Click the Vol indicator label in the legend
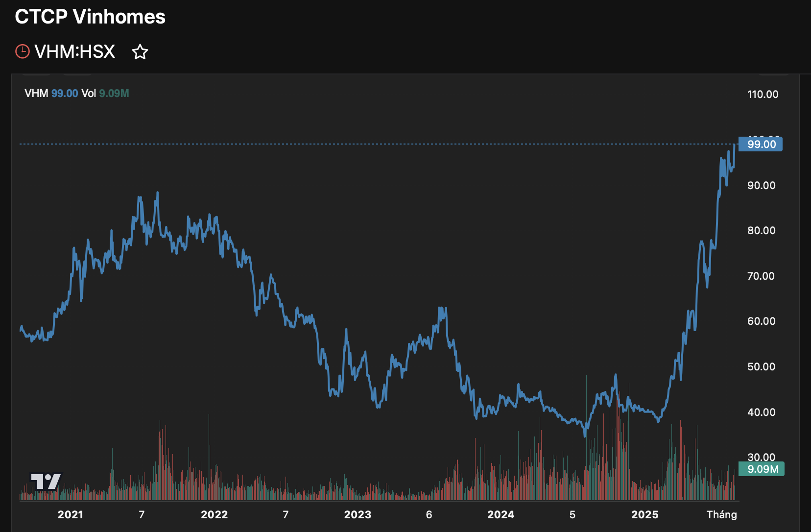This screenshot has height=532, width=811. click(x=88, y=94)
